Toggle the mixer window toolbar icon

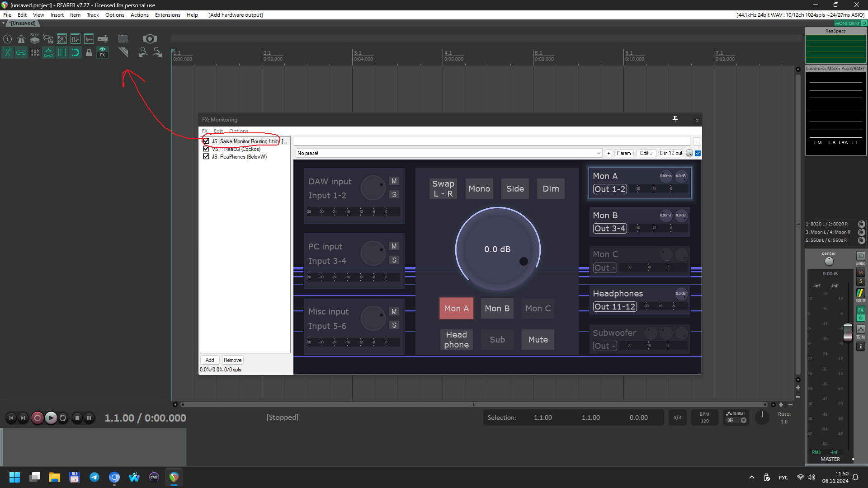[75, 39]
